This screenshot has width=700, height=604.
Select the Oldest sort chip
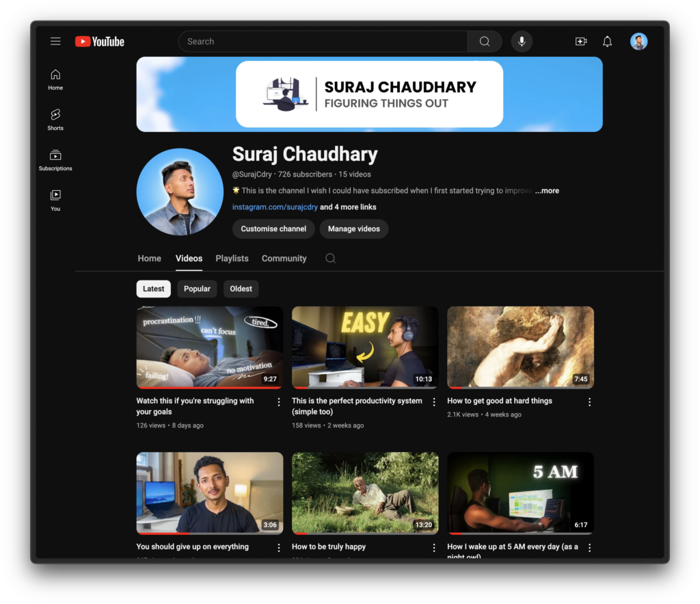click(x=241, y=289)
